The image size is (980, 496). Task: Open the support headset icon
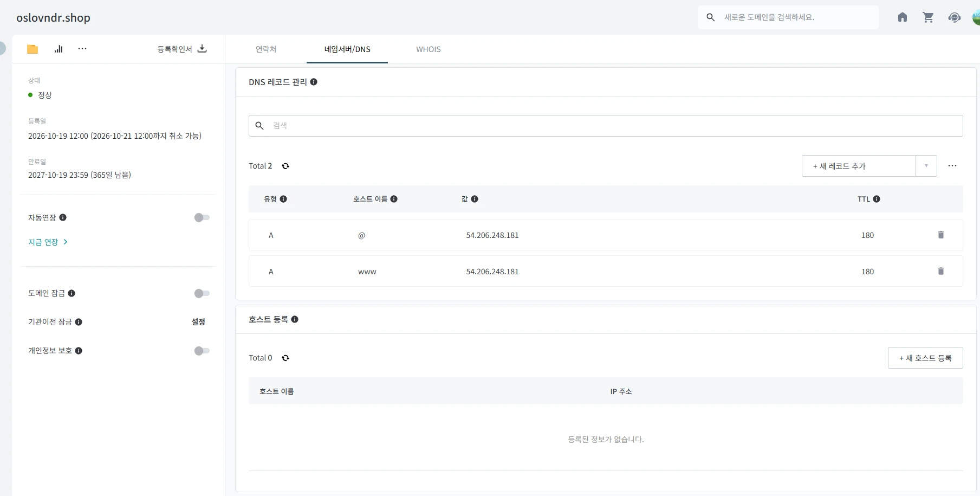[x=955, y=17]
